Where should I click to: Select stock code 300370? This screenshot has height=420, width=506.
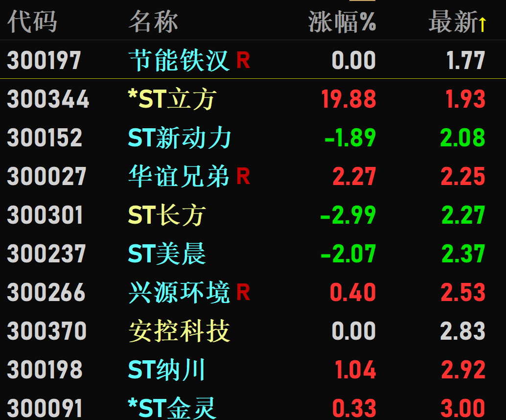47,330
